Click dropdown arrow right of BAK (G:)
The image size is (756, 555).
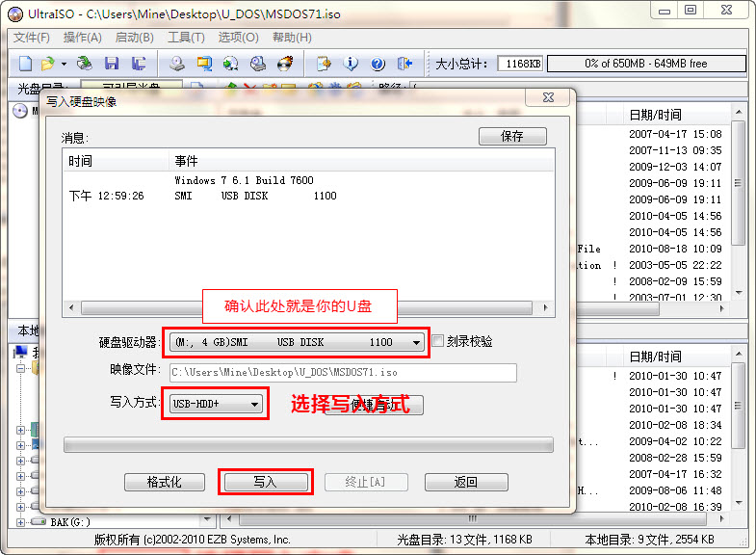[207, 519]
